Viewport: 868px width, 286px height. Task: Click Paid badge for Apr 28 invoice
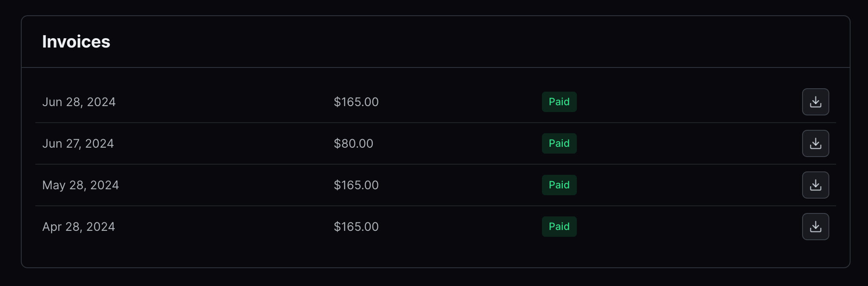[559, 227]
